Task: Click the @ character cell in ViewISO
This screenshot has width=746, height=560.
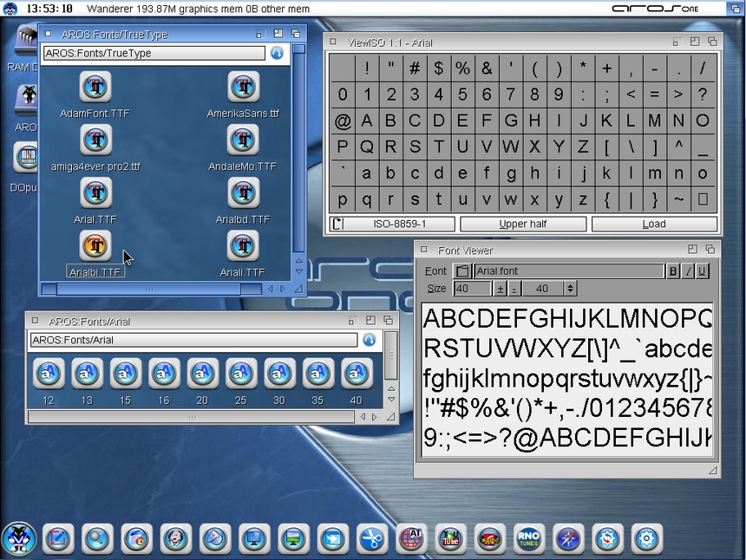Action: 343,121
